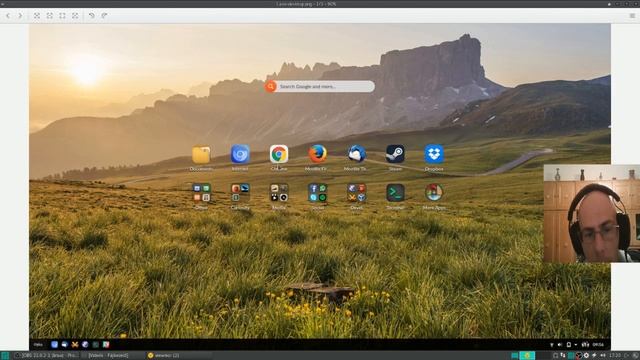640x360 pixels.
Task: Open the Office app folder
Action: pos(201,193)
